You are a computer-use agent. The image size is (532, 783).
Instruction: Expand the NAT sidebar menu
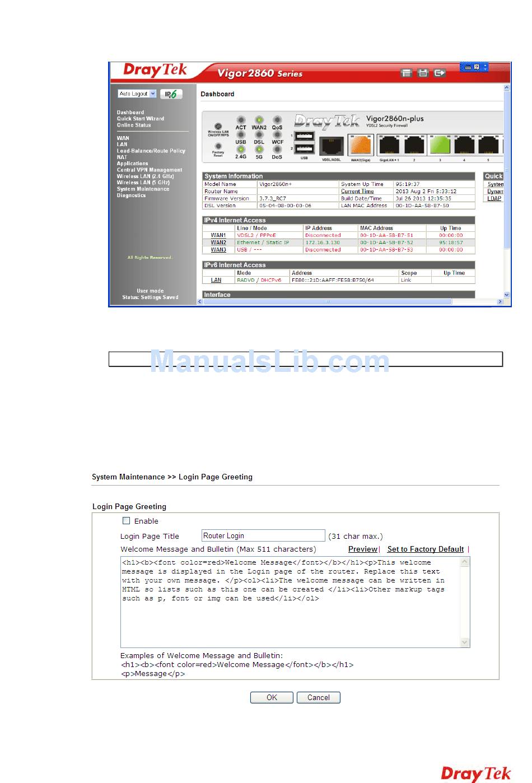(122, 157)
